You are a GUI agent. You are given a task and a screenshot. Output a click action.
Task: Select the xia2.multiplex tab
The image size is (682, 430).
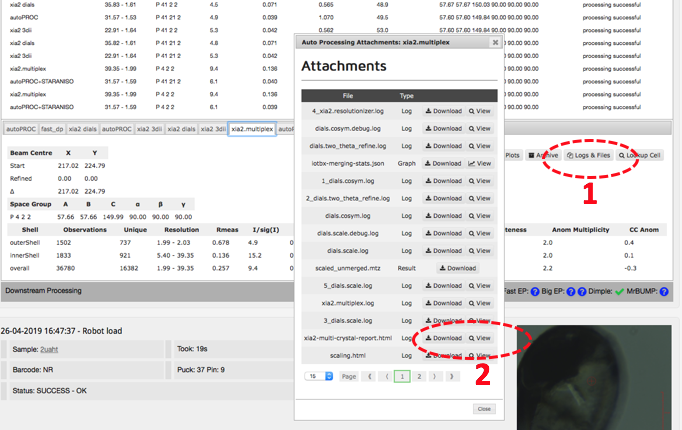coord(251,129)
